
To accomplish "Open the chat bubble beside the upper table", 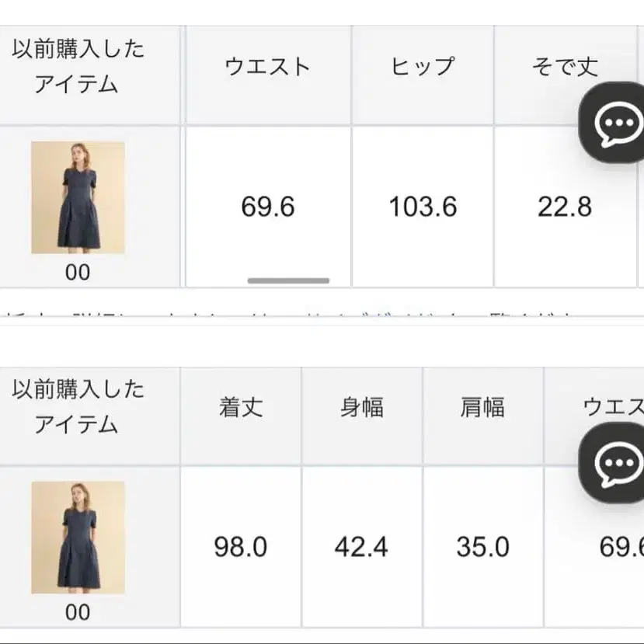I will click(x=618, y=124).
